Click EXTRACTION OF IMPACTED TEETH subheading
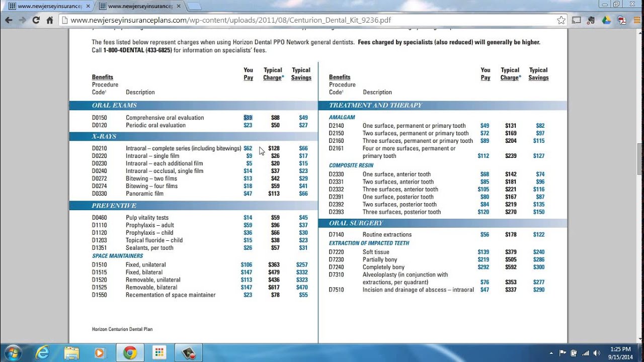This screenshot has height=362, width=644. [369, 243]
